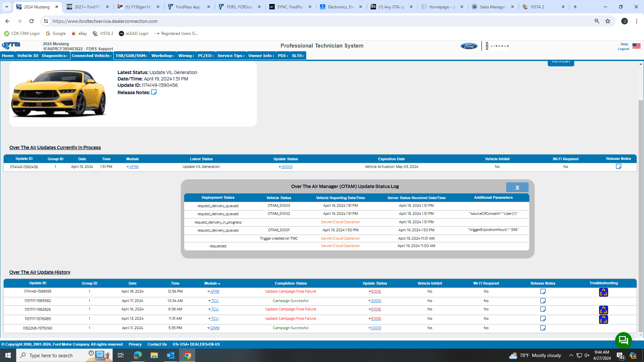Image resolution: width=644 pixels, height=362 pixels.
Task: Open release notes for update 1174149-1590456 row
Action: (619, 167)
